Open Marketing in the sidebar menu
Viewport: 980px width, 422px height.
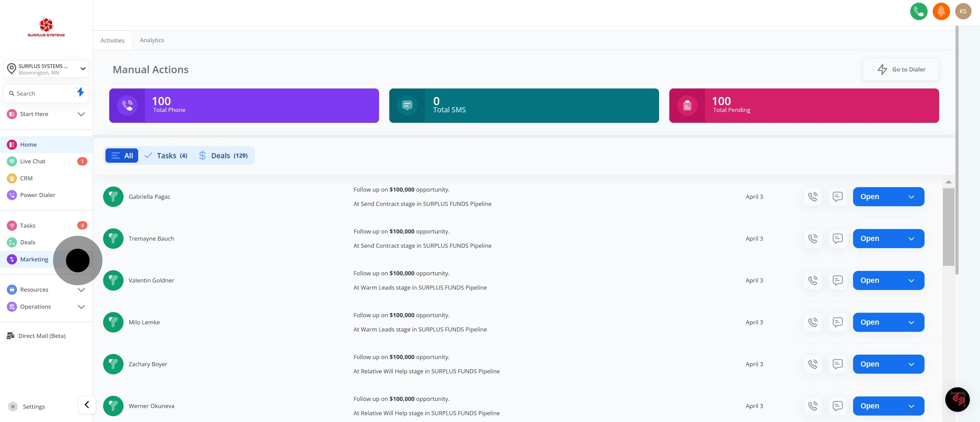[34, 259]
